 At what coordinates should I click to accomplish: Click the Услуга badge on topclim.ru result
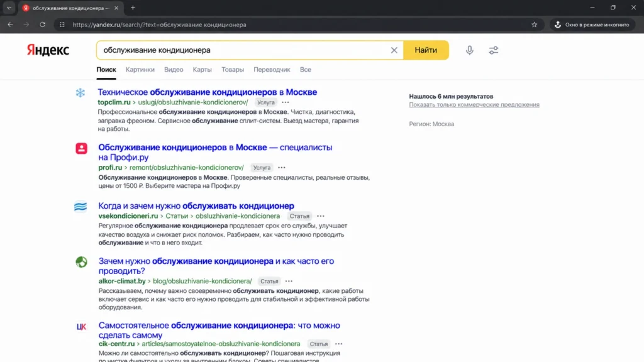(x=266, y=102)
